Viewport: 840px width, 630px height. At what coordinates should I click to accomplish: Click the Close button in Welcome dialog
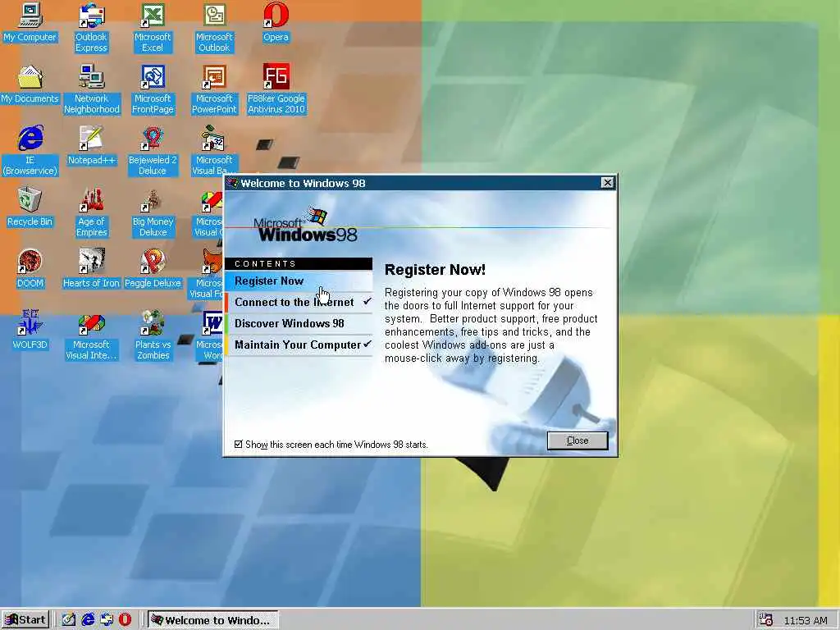point(577,441)
